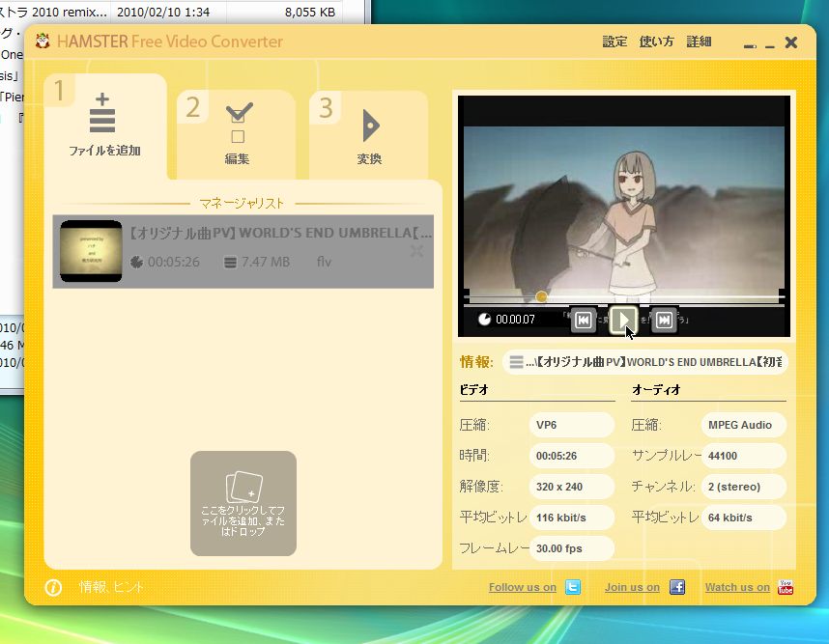Click the Join us on link
The image size is (829, 644).
point(632,587)
